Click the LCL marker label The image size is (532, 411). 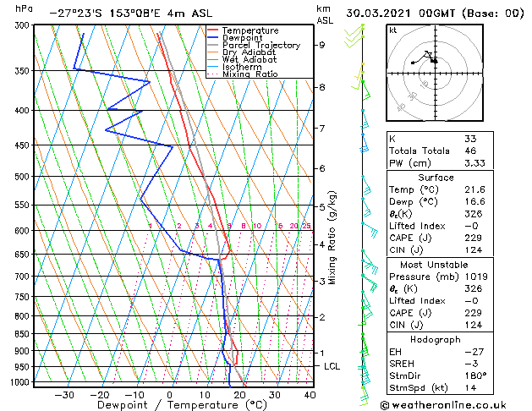pyautogui.click(x=332, y=366)
